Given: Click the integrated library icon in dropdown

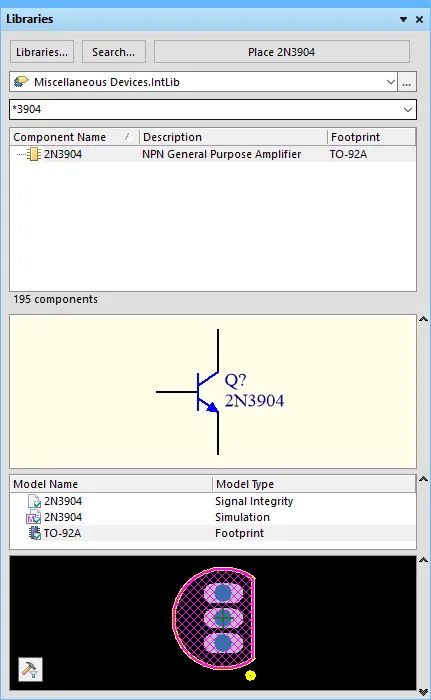Looking at the screenshot, I should [21, 82].
